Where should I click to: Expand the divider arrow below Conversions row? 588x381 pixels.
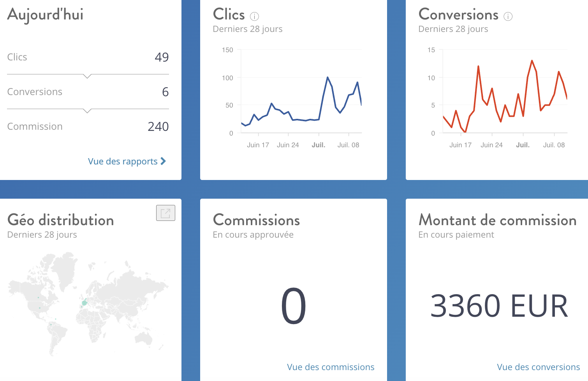[88, 111]
